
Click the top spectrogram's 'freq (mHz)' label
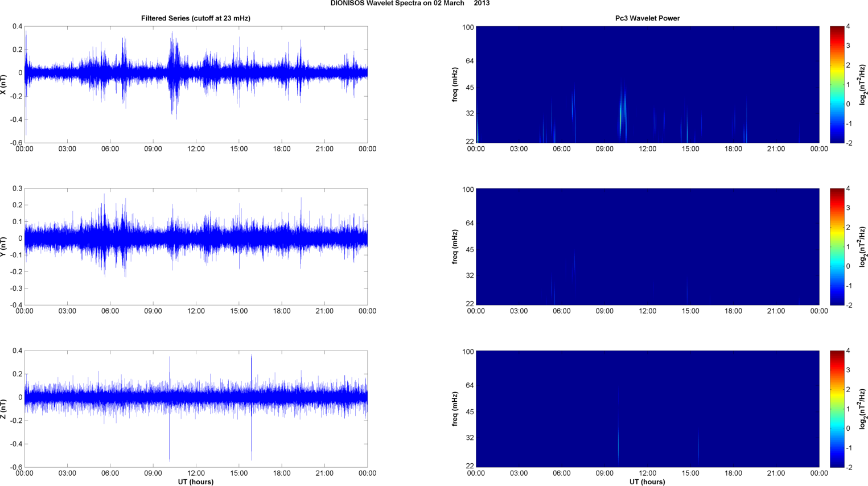pos(455,85)
